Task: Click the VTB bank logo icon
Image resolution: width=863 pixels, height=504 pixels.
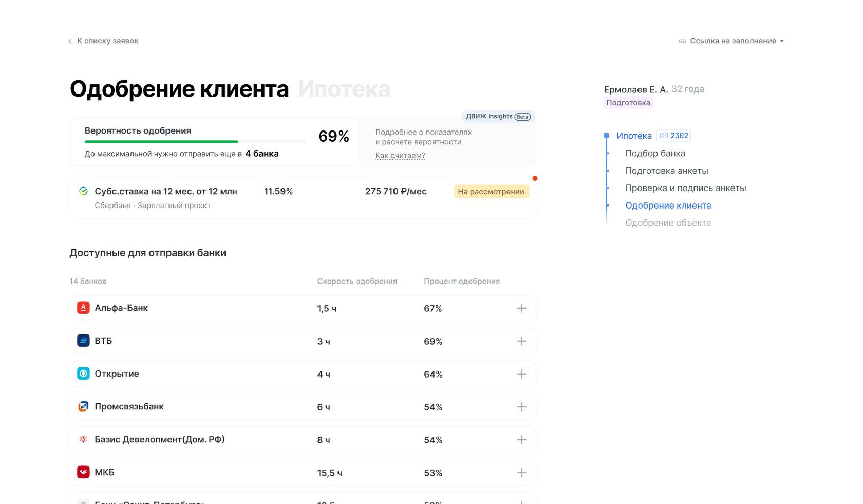Action: (x=83, y=341)
